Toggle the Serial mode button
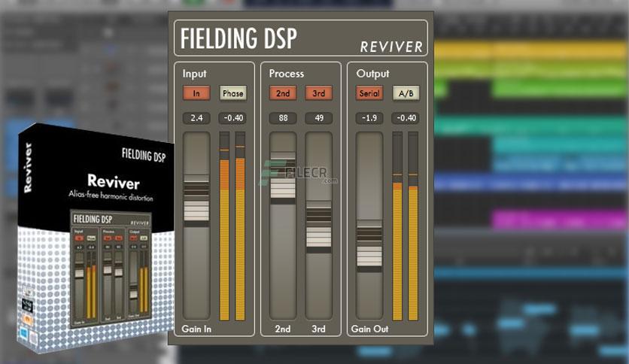Viewport: 629px width, 364px height. pyautogui.click(x=369, y=93)
